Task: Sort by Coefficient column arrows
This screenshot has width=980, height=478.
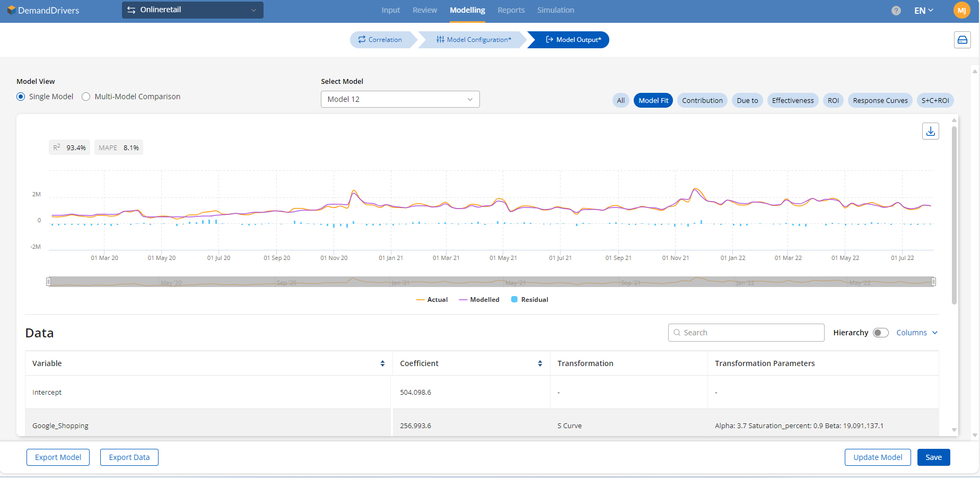Action: pos(540,363)
